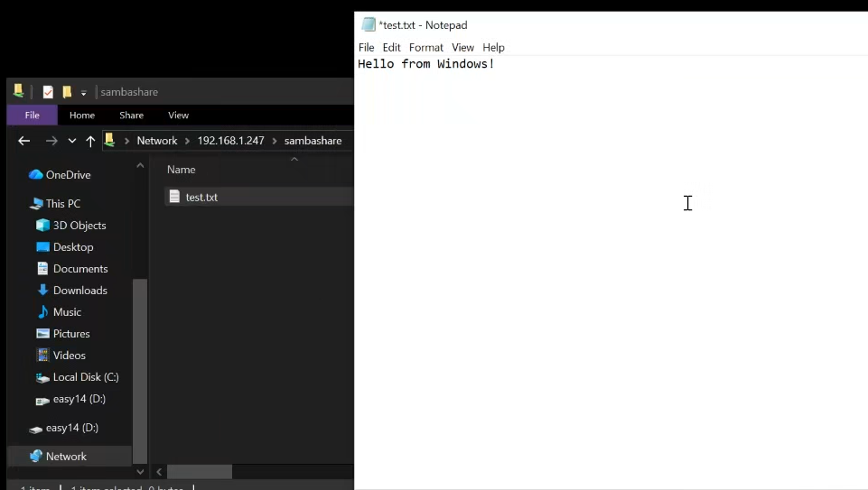Click the Music note icon
Screen dimensions: 868x490
click(42, 312)
